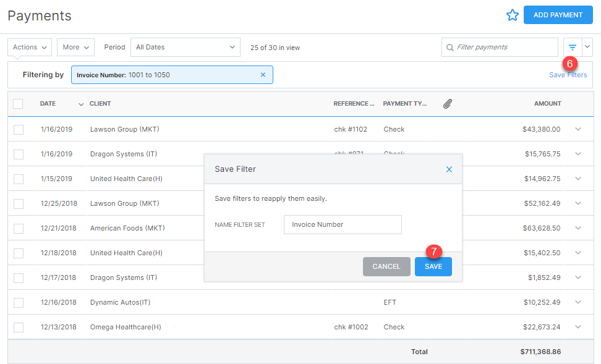Expand the saved filters dropdown arrow
The image size is (601, 364).
pos(587,47)
